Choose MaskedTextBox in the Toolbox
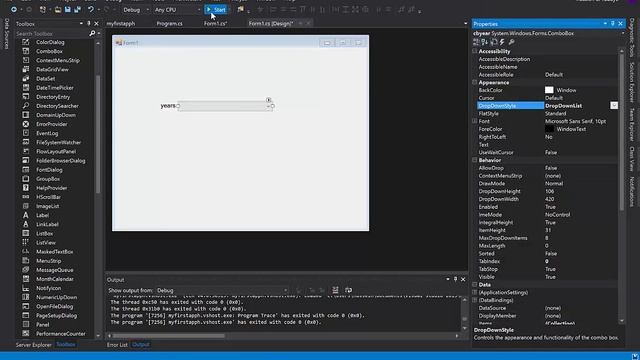640x360 pixels. [55, 251]
